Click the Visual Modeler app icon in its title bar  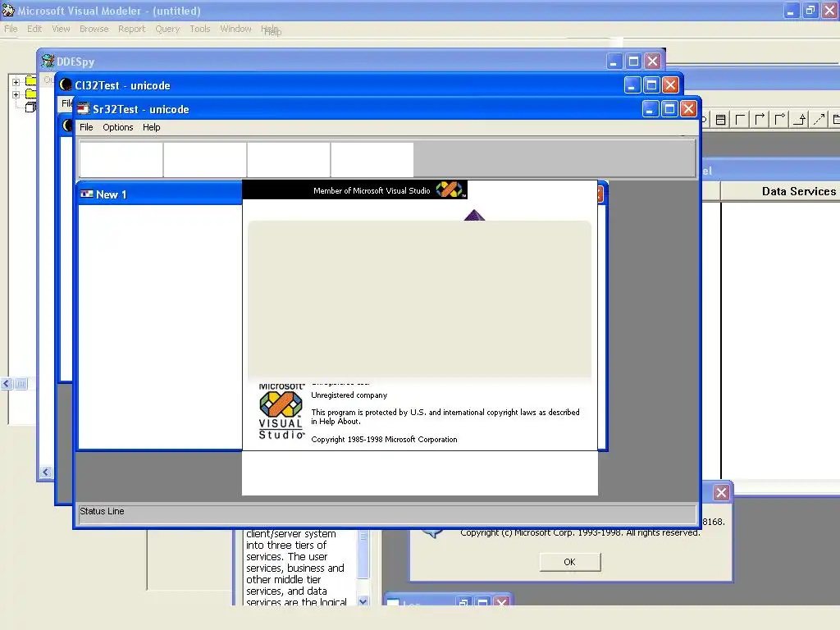click(x=7, y=10)
